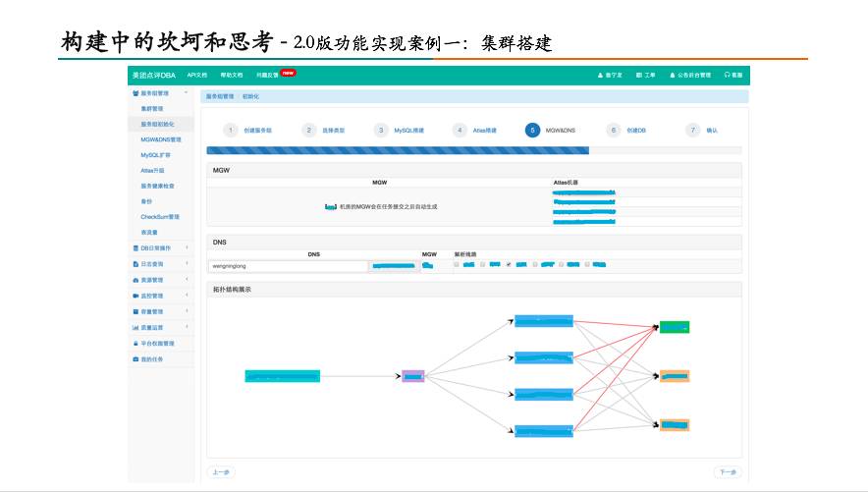The image size is (868, 492).
Task: Expand the 监控管理 chevron
Action: [188, 296]
